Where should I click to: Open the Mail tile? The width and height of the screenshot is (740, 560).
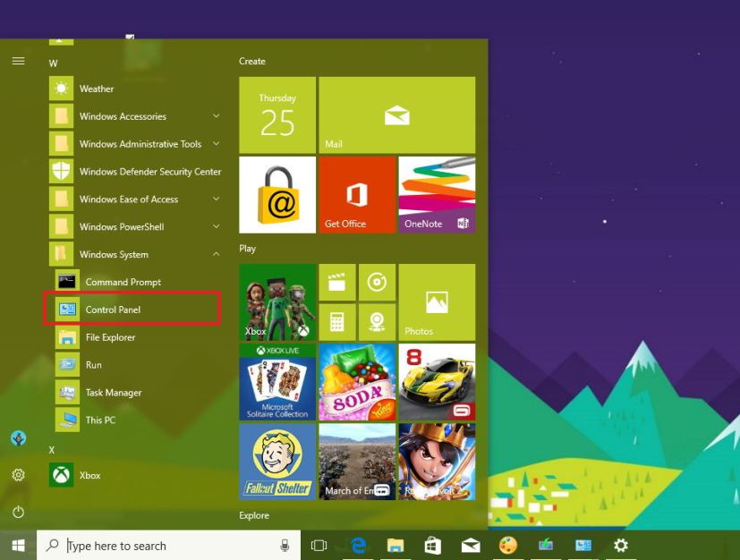397,115
